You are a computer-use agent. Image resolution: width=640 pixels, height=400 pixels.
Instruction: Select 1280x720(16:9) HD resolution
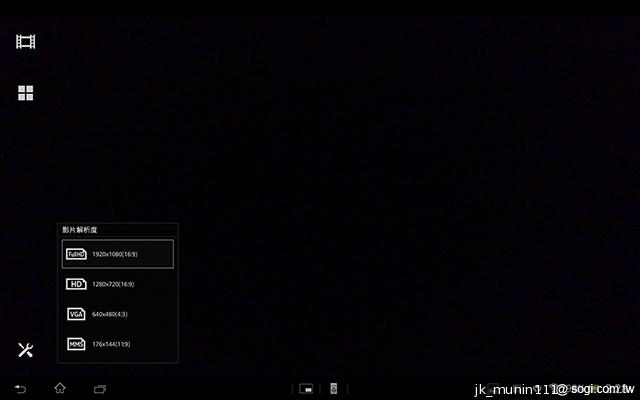(x=118, y=284)
